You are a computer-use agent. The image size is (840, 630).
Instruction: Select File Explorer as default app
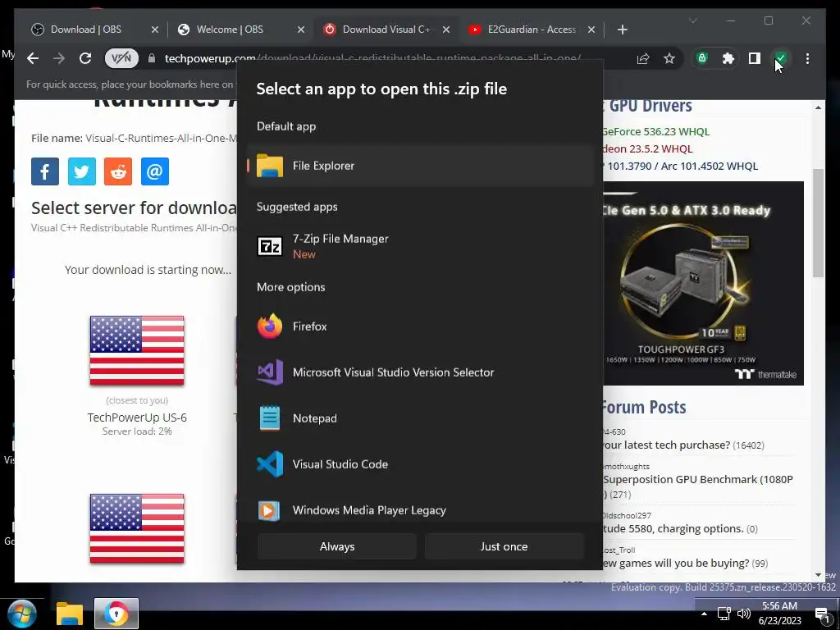tap(420, 166)
